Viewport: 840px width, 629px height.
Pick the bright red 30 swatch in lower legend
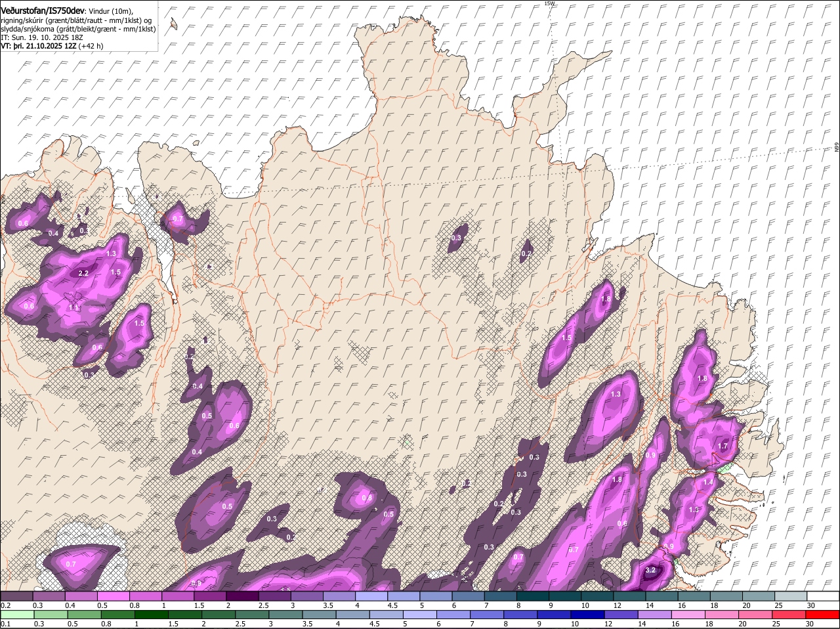click(x=822, y=615)
